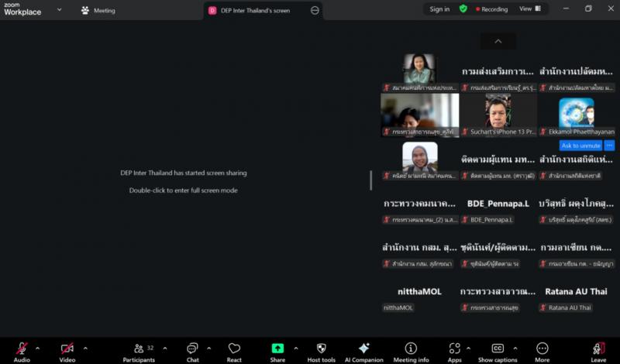
Task: Open the Participants panel
Action: tap(139, 352)
